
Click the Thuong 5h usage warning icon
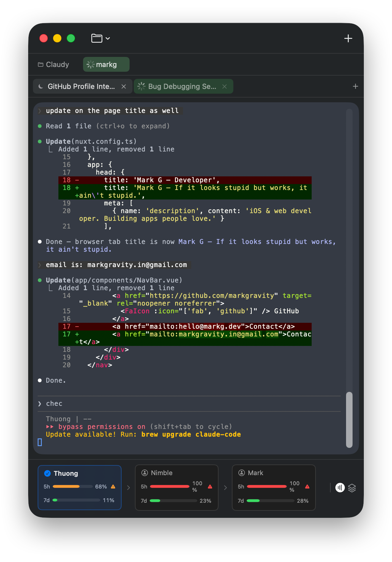[113, 487]
